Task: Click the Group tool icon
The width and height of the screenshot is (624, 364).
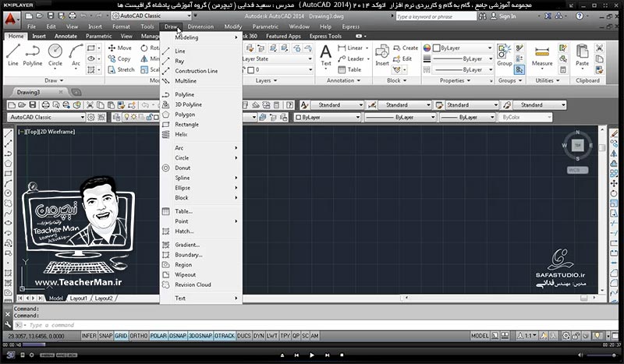Action: 504,55
